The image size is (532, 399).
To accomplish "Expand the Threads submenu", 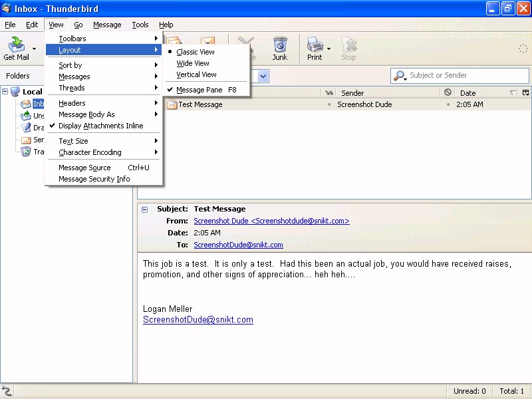I will pyautogui.click(x=104, y=88).
